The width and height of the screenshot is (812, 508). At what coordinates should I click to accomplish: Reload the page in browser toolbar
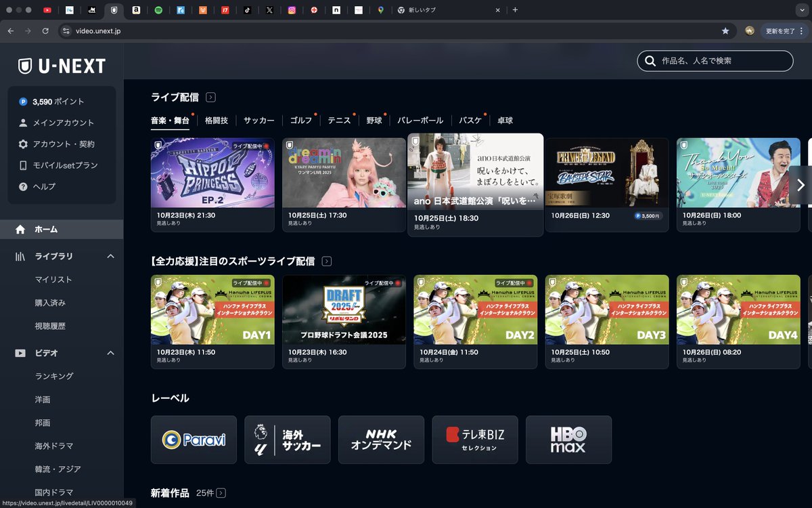pos(45,31)
